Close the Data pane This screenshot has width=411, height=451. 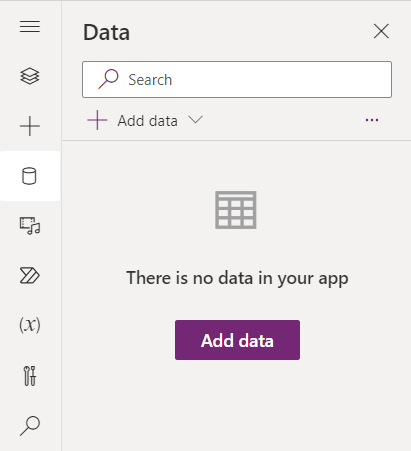[x=381, y=31]
